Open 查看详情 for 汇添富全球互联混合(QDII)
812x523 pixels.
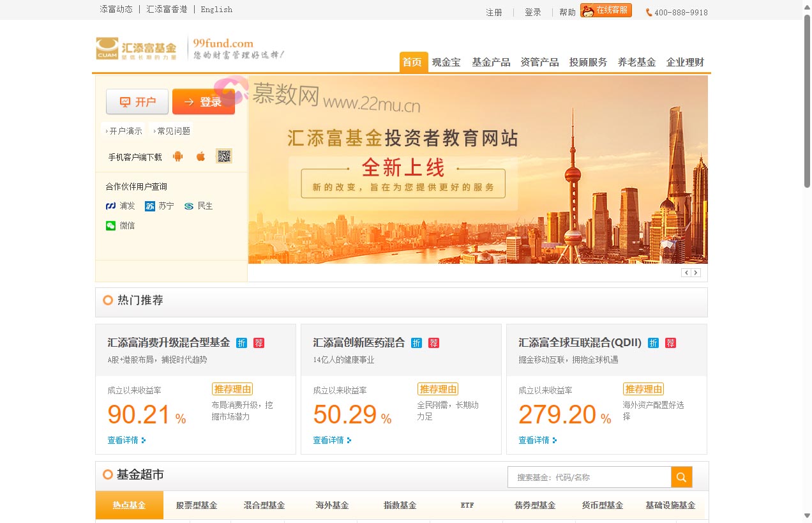click(534, 439)
